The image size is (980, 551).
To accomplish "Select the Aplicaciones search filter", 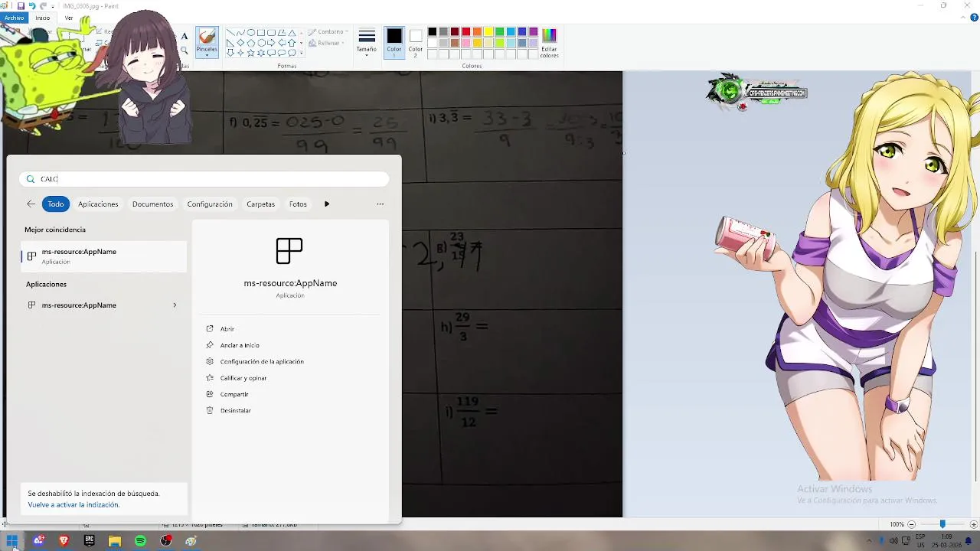I will coord(98,204).
